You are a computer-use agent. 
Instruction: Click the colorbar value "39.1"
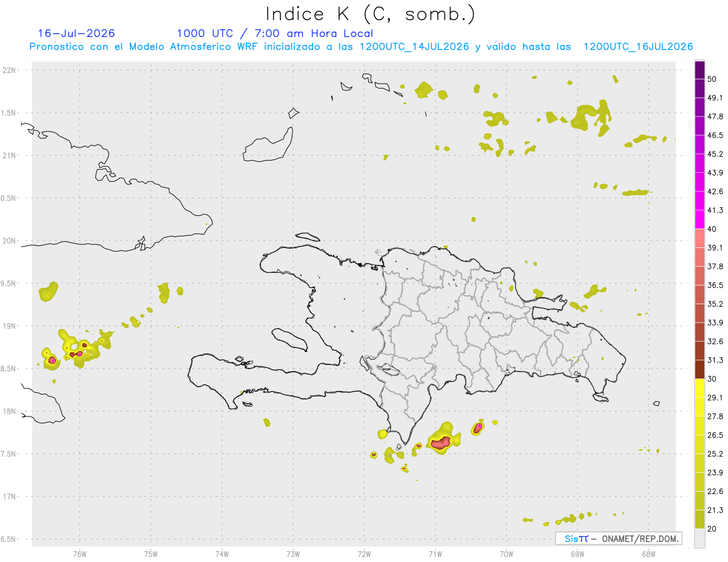coord(715,247)
